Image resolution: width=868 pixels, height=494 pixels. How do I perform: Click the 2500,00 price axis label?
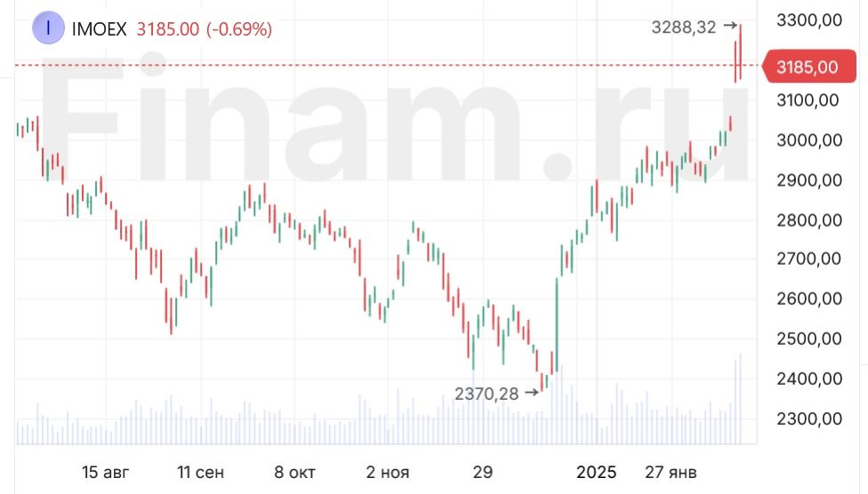coord(808,339)
